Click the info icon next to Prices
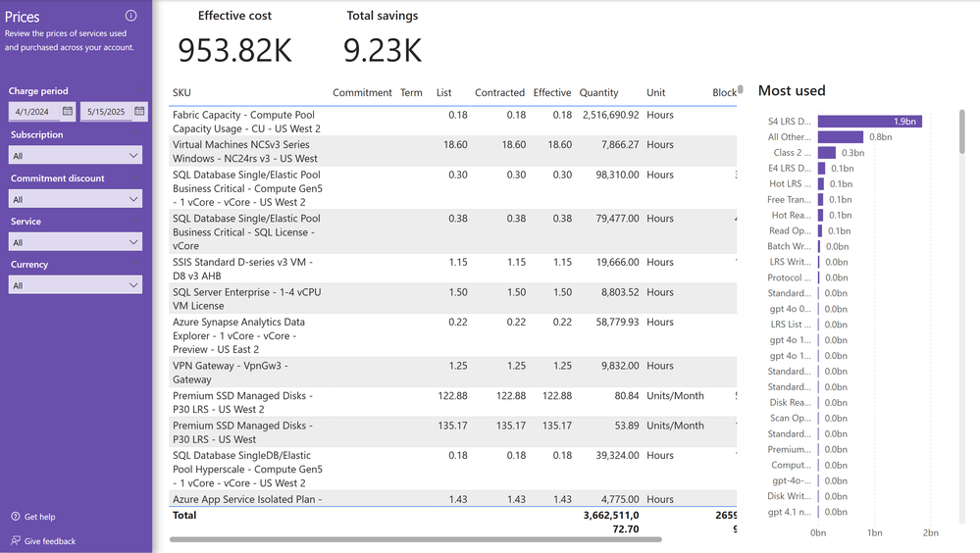The image size is (980, 553). tap(130, 16)
